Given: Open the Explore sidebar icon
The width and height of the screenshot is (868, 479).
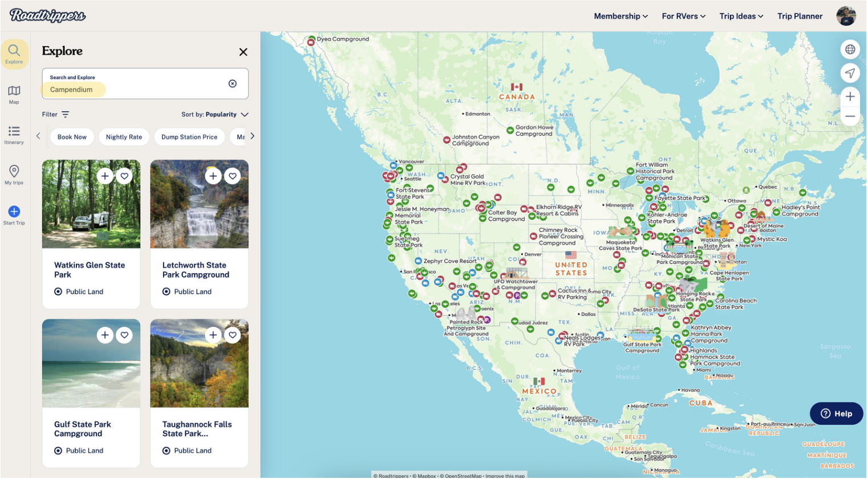Looking at the screenshot, I should coord(14,54).
